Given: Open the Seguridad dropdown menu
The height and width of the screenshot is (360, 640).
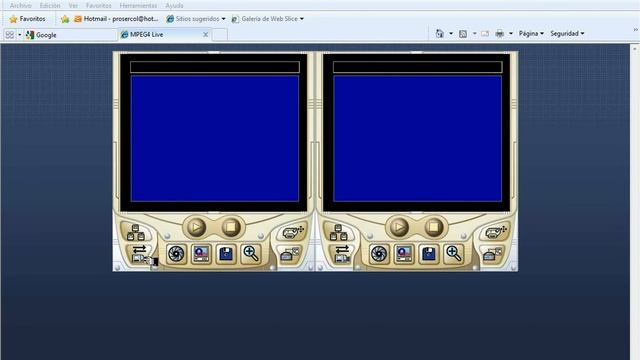Looking at the screenshot, I should [567, 33].
